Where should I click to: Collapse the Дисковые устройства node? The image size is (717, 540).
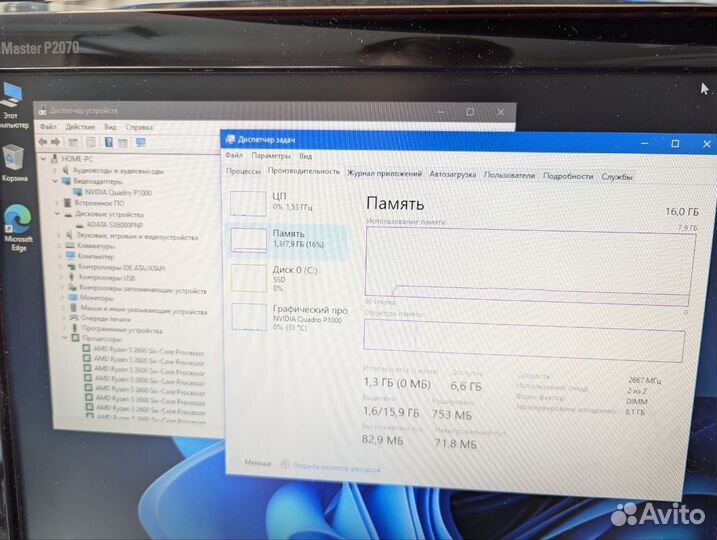coord(58,214)
